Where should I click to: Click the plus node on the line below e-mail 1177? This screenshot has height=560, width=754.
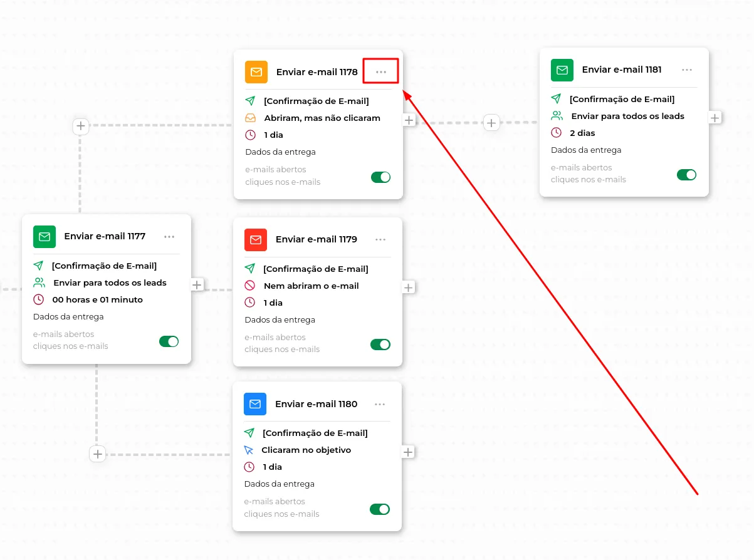(x=97, y=454)
